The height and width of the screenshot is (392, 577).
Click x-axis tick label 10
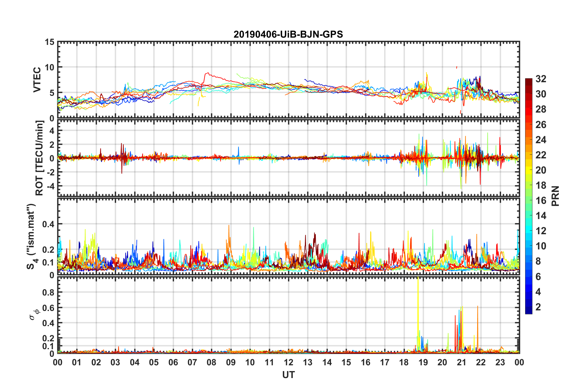[250, 362]
